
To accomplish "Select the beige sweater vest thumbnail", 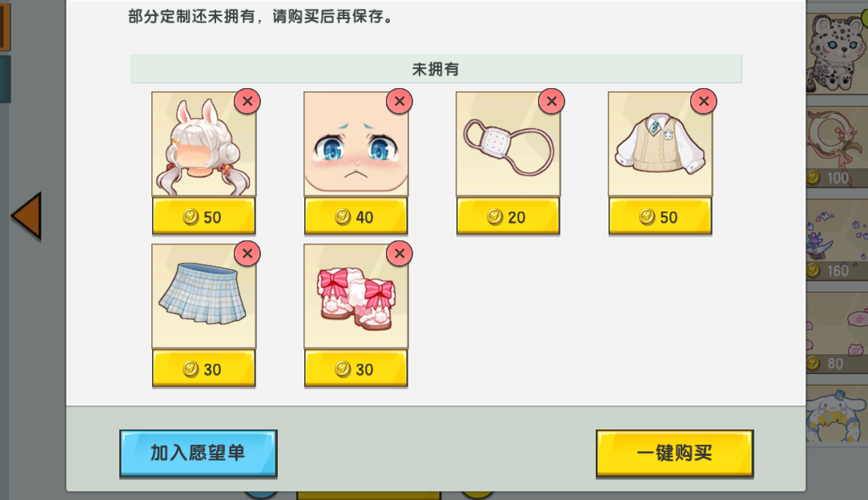I will [x=661, y=144].
